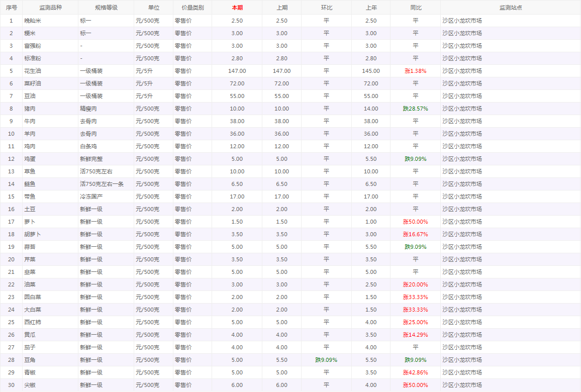
Task: Select the 胡萝卜 row's 涨16.67% value
Action: (415, 234)
